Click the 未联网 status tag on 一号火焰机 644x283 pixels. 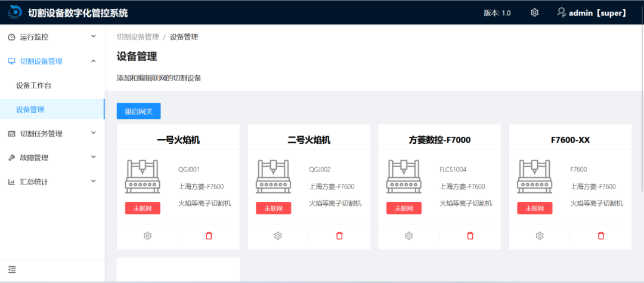[143, 208]
